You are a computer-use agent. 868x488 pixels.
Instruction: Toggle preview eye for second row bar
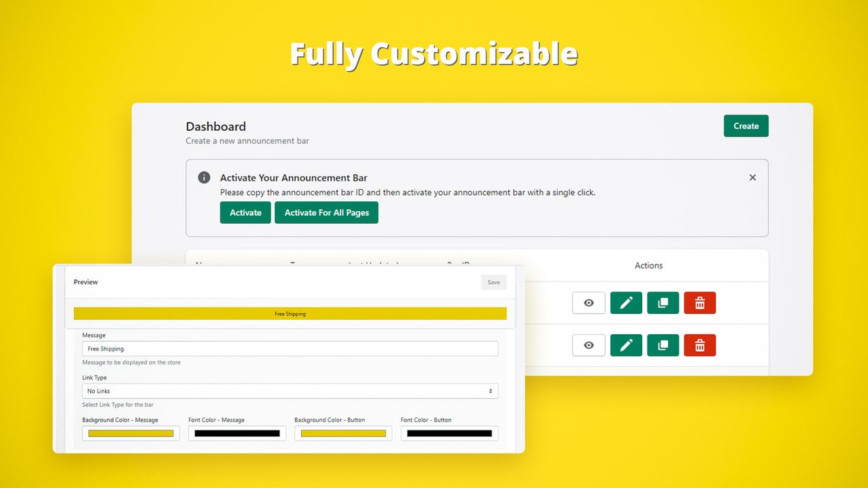pyautogui.click(x=589, y=345)
